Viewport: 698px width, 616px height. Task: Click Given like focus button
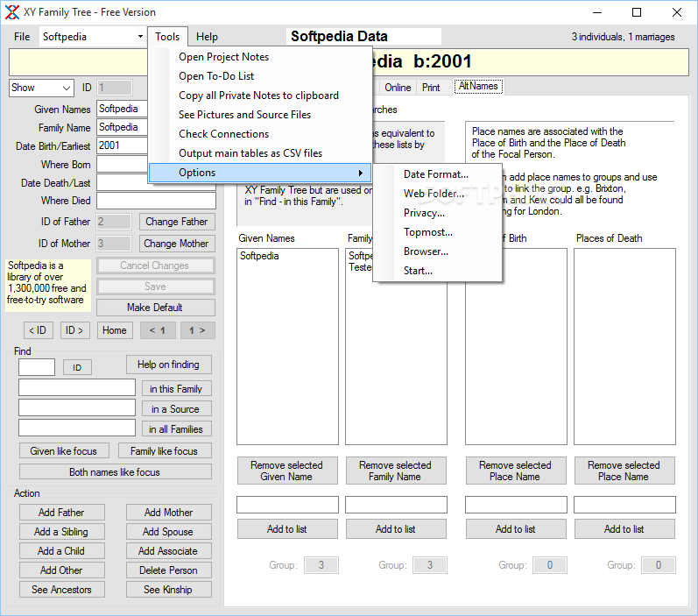coord(64,450)
